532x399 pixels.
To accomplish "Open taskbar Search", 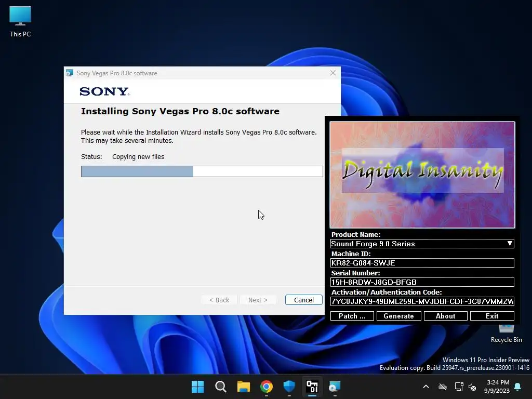I will pyautogui.click(x=220, y=387).
